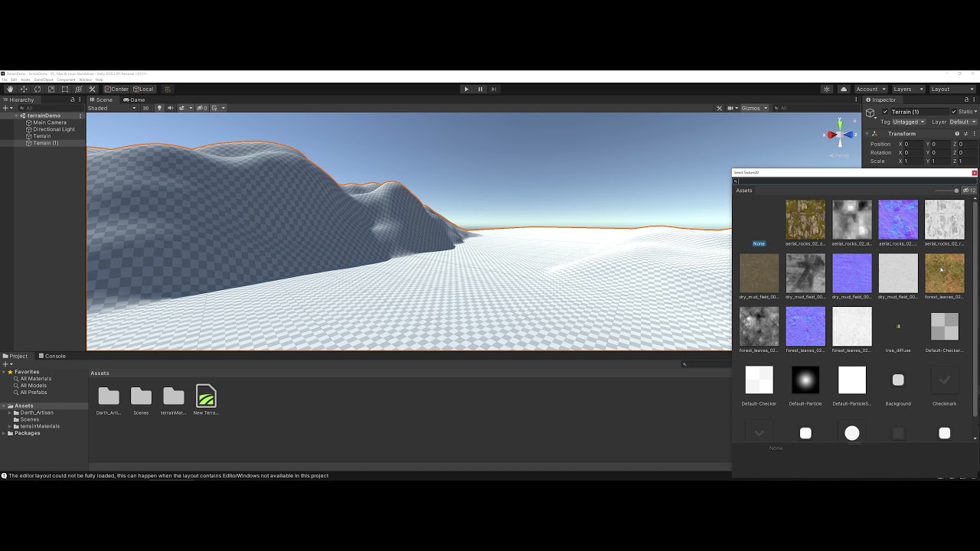
Task: Select the Rect tool
Action: click(x=65, y=89)
